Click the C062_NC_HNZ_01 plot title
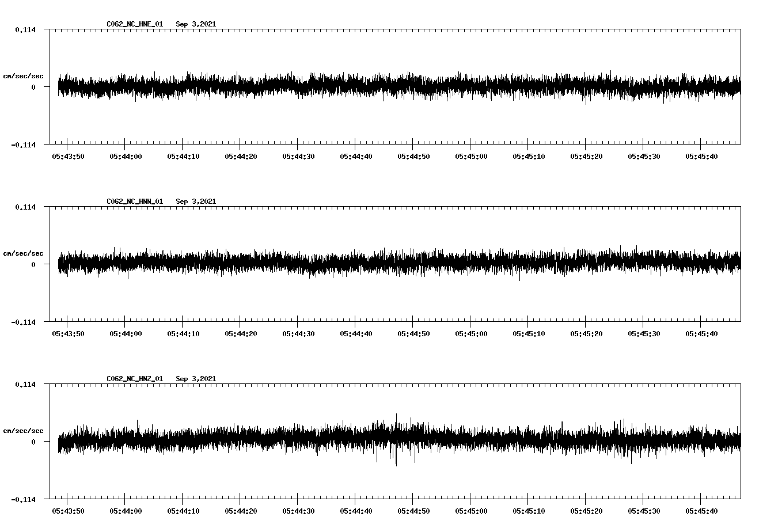Image resolution: width=782 pixels, height=532 pixels. pyautogui.click(x=135, y=379)
